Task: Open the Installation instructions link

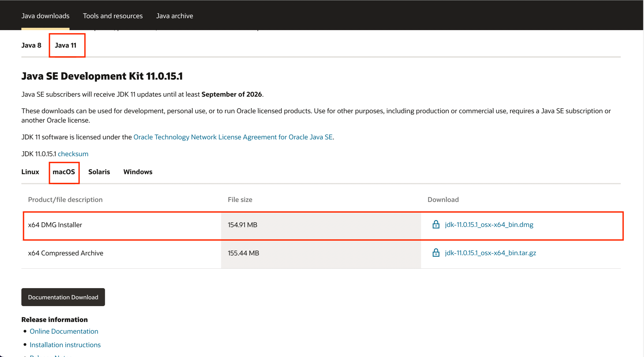Action: tap(65, 345)
